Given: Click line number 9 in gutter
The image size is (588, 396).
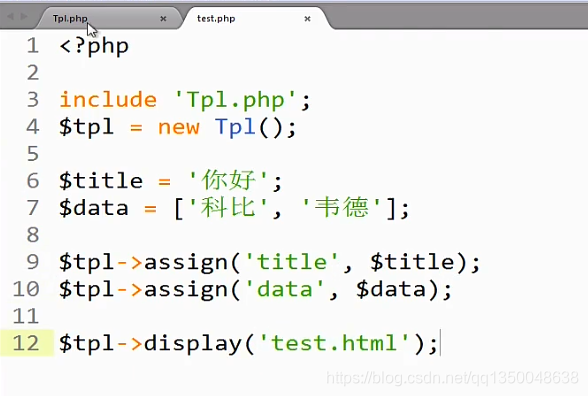Looking at the screenshot, I should (x=33, y=262).
